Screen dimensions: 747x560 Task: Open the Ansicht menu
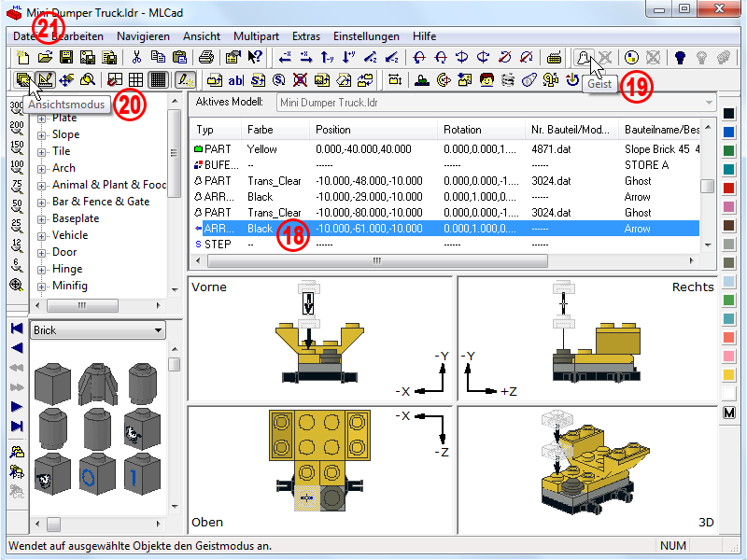[x=202, y=36]
